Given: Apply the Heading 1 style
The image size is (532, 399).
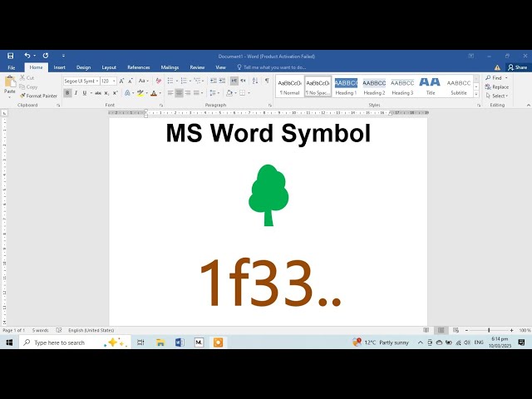Looking at the screenshot, I should tap(346, 86).
